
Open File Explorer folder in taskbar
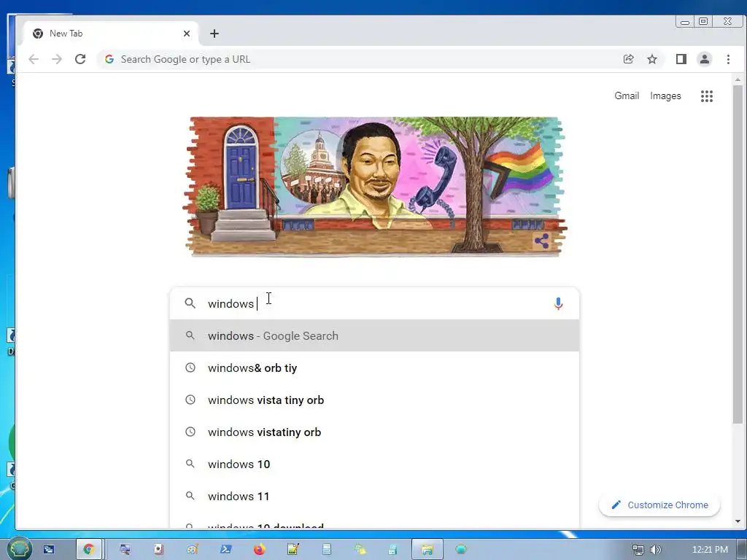click(x=427, y=550)
